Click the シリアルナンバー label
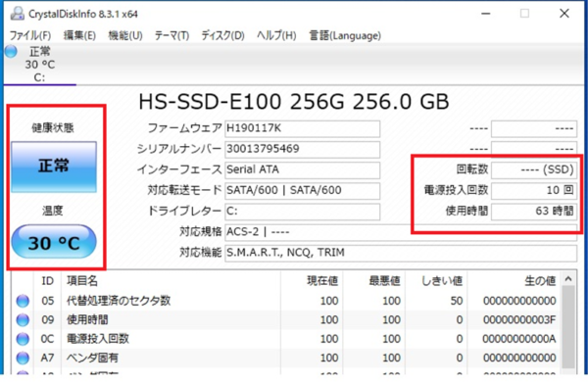588x384 pixels. click(179, 149)
